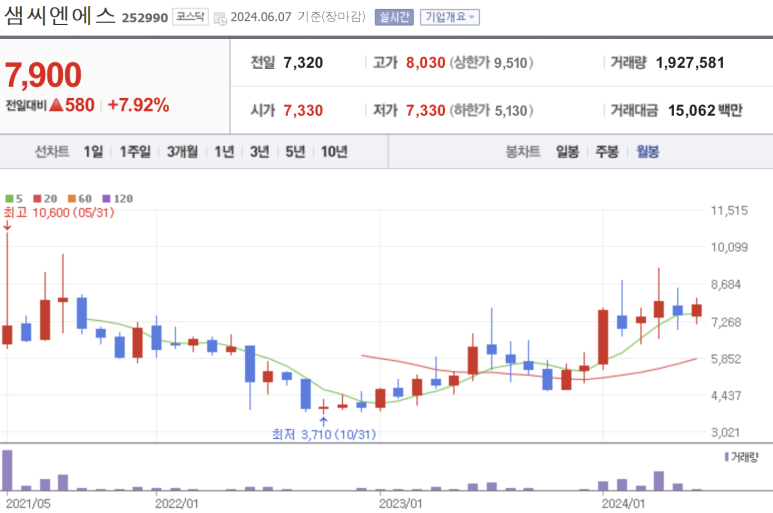Click the 11,515 price axis label
Viewport: 773px width, 513px height.
(729, 210)
